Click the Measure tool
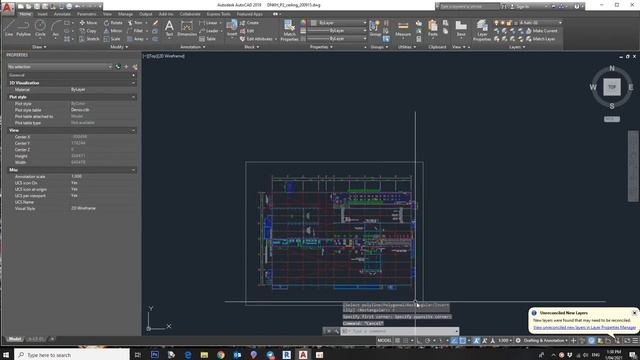 click(403, 29)
